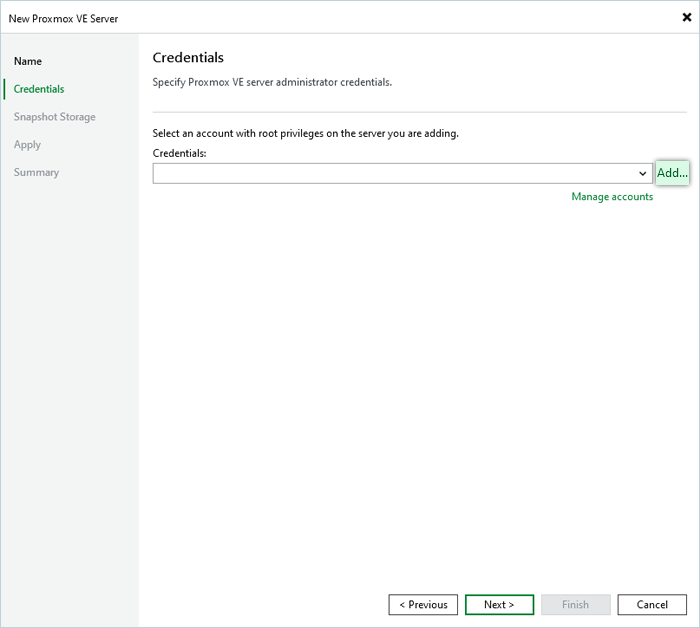Select the Credentials step in sidebar

point(39,89)
